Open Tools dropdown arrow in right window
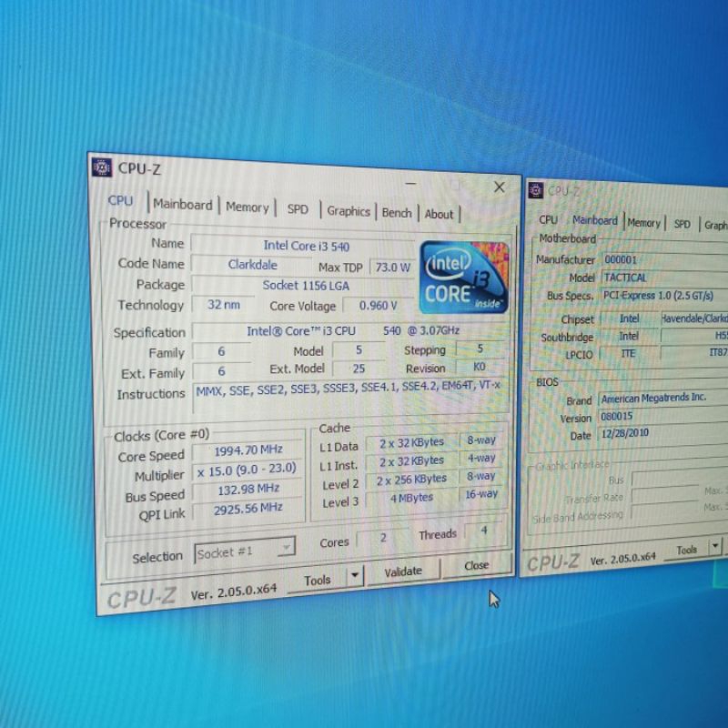The width and height of the screenshot is (728, 728). coord(715,547)
